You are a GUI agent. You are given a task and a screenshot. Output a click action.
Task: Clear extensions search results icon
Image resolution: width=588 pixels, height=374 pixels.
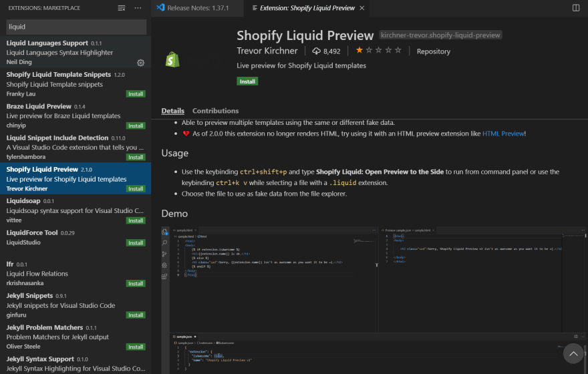pyautogui.click(x=122, y=8)
